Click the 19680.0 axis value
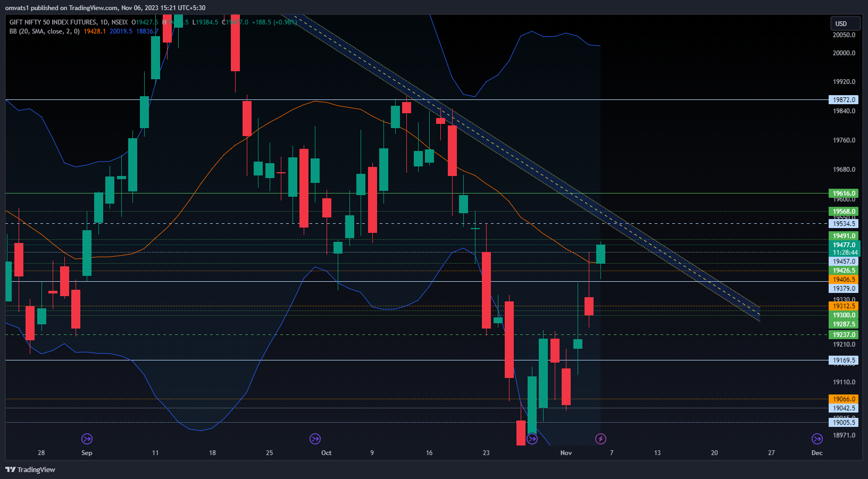The image size is (868, 479). pyautogui.click(x=844, y=170)
